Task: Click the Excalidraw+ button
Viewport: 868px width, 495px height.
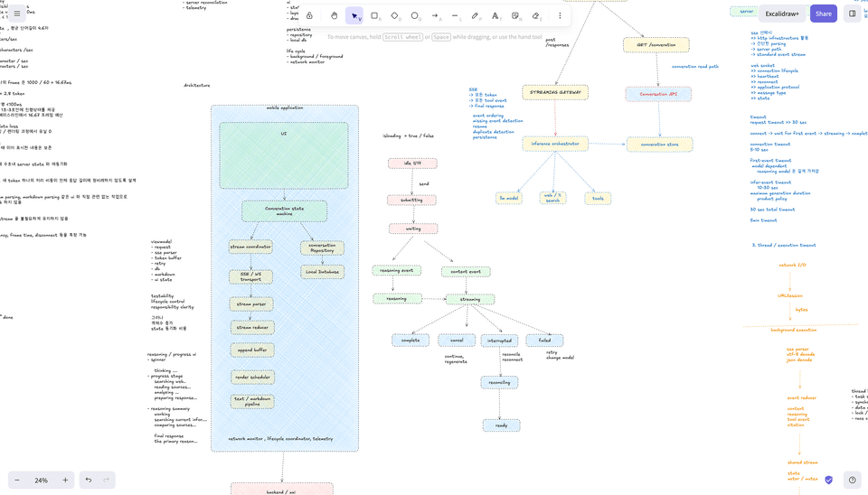Action: click(782, 14)
